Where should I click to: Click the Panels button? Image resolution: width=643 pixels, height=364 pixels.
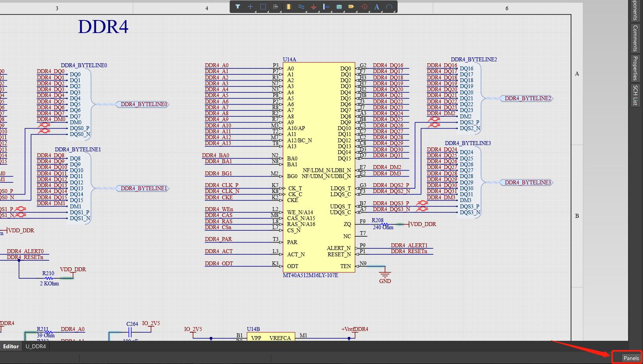(x=631, y=358)
